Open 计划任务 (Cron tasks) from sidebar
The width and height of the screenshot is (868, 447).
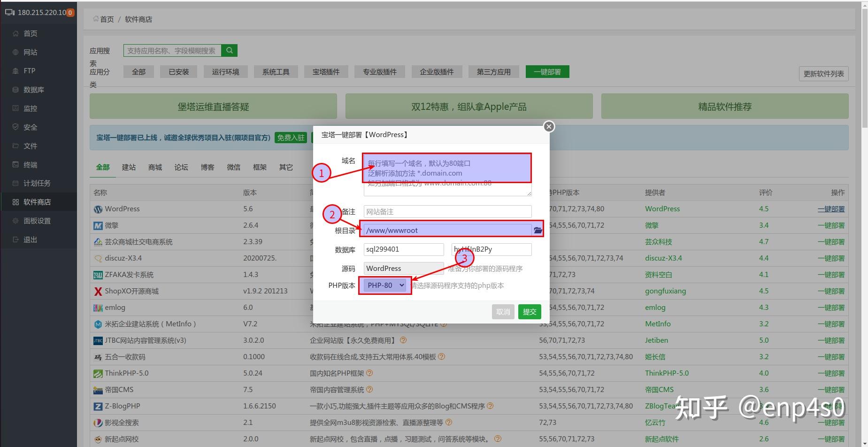[x=38, y=183]
